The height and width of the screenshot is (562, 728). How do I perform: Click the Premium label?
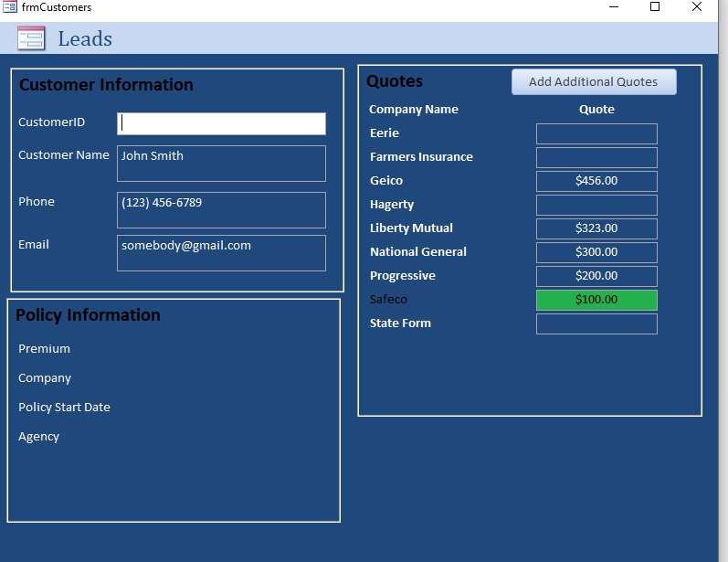(x=44, y=349)
